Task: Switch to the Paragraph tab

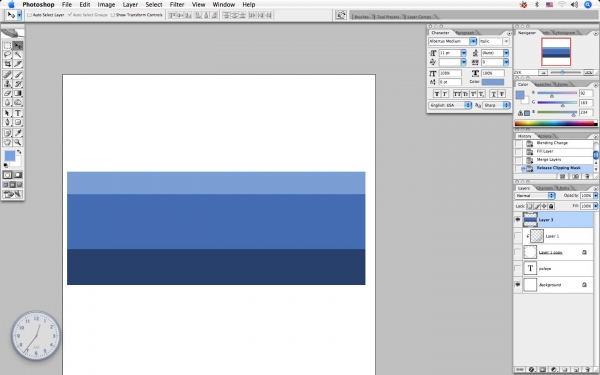Action: tap(465, 33)
